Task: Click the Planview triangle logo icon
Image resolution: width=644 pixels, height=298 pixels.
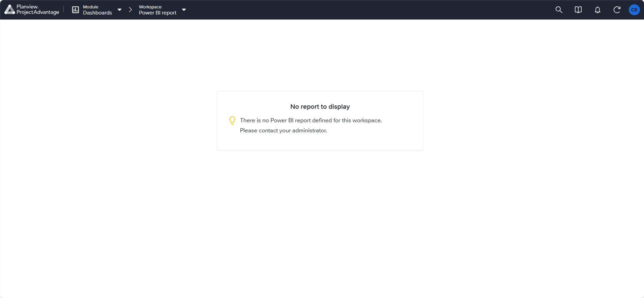Action: (x=9, y=10)
